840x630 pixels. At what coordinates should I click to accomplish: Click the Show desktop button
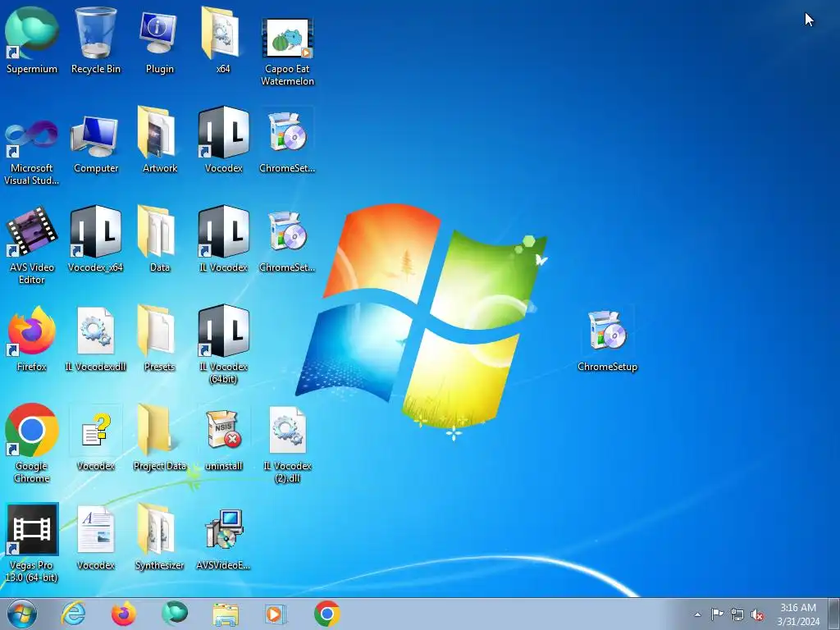834,614
